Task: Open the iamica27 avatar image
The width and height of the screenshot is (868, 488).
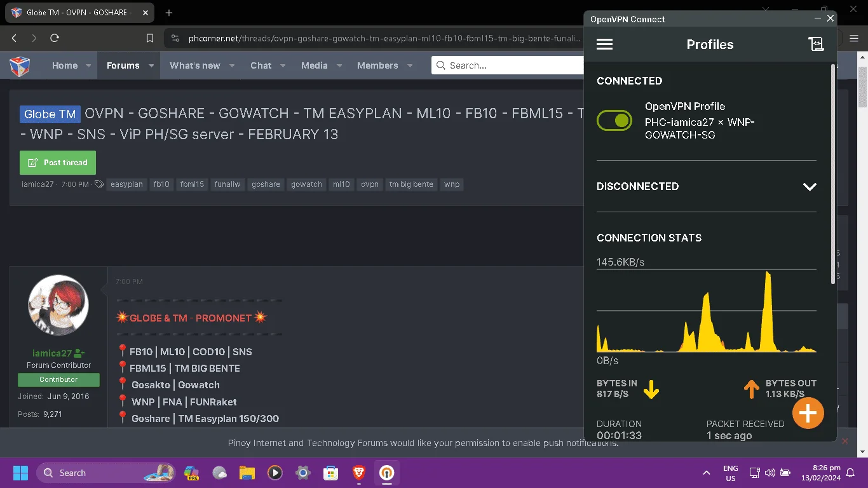Action: (58, 305)
